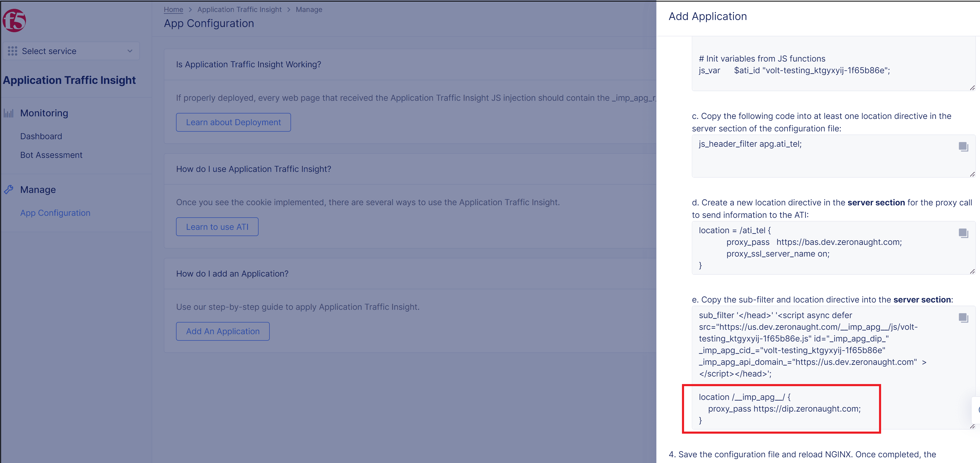Image resolution: width=980 pixels, height=463 pixels.
Task: Click Learn to use ATI button
Action: [217, 227]
